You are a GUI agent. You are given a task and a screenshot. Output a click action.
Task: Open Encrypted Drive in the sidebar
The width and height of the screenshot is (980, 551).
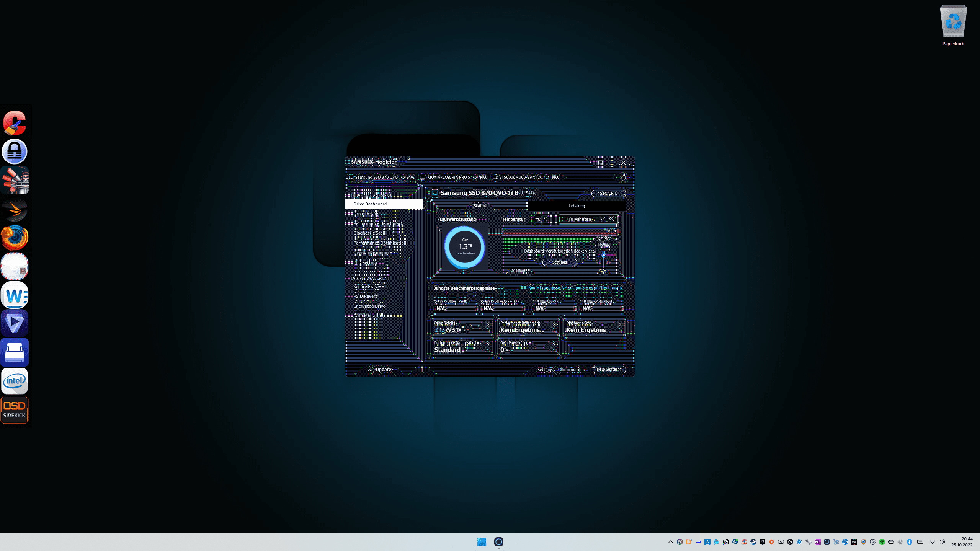click(x=369, y=306)
